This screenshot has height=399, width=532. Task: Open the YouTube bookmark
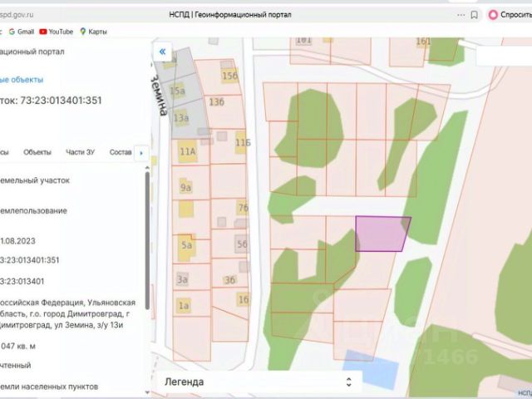tap(57, 32)
